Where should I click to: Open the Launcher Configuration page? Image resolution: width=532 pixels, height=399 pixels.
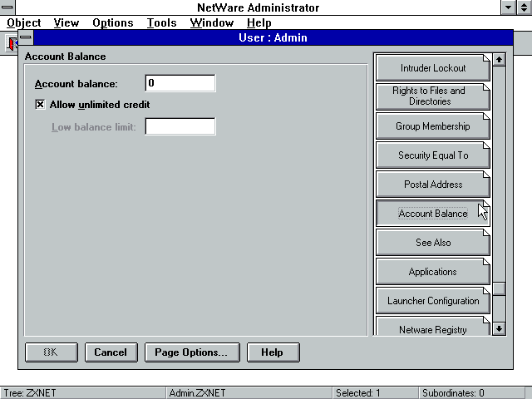click(433, 301)
